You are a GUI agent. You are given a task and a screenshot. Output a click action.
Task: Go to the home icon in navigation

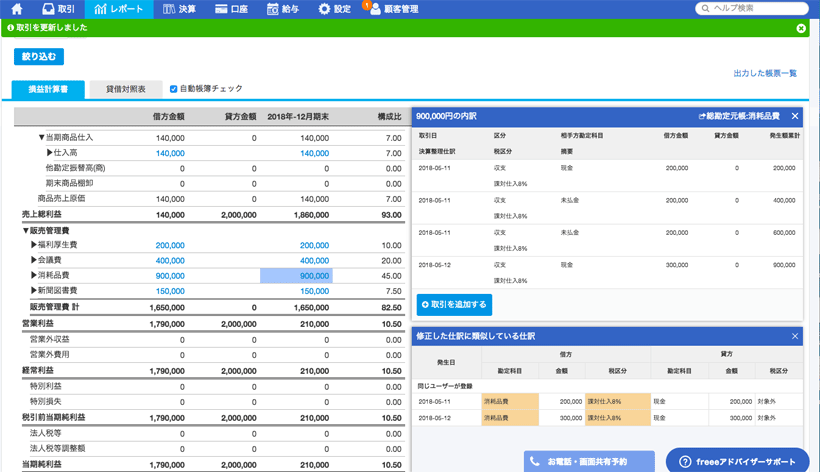(17, 9)
